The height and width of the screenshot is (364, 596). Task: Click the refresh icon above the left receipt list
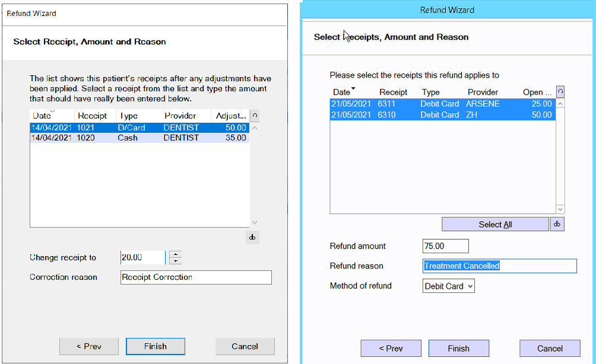tap(255, 116)
